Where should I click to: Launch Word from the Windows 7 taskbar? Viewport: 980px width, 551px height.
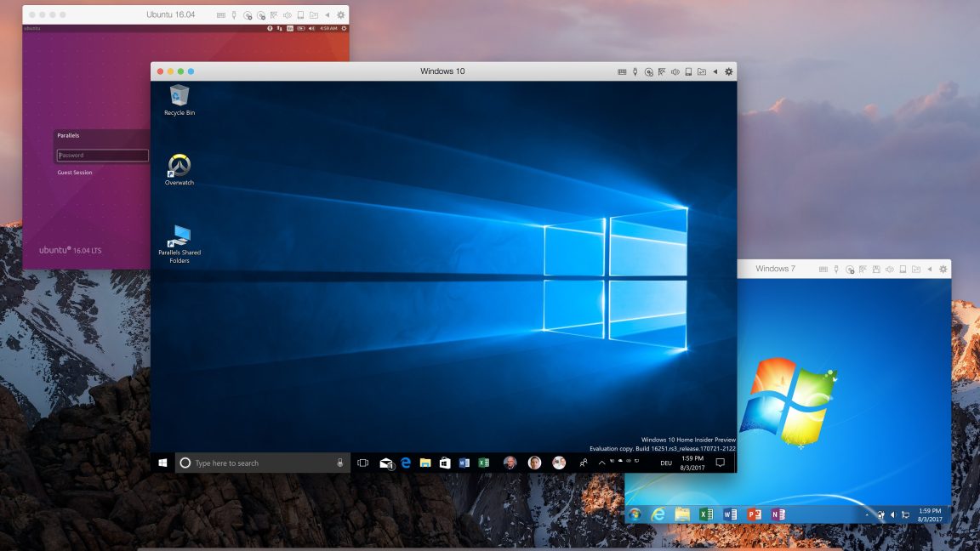729,514
